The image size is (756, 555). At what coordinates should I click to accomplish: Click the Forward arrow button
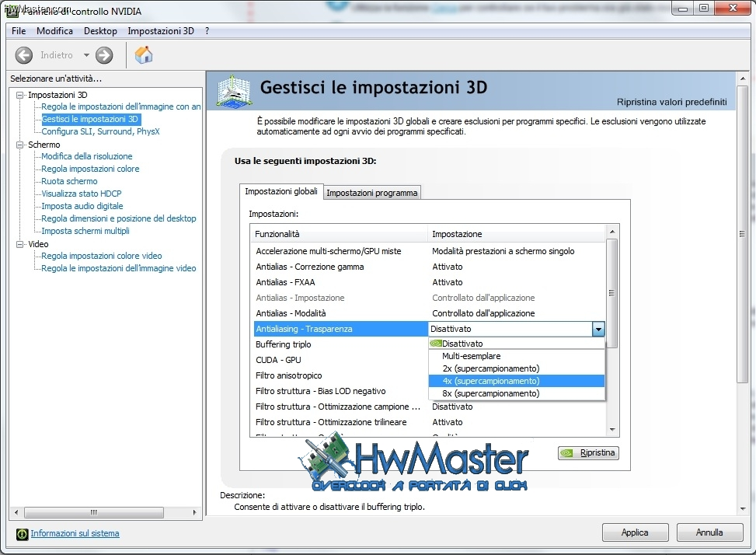pyautogui.click(x=103, y=55)
